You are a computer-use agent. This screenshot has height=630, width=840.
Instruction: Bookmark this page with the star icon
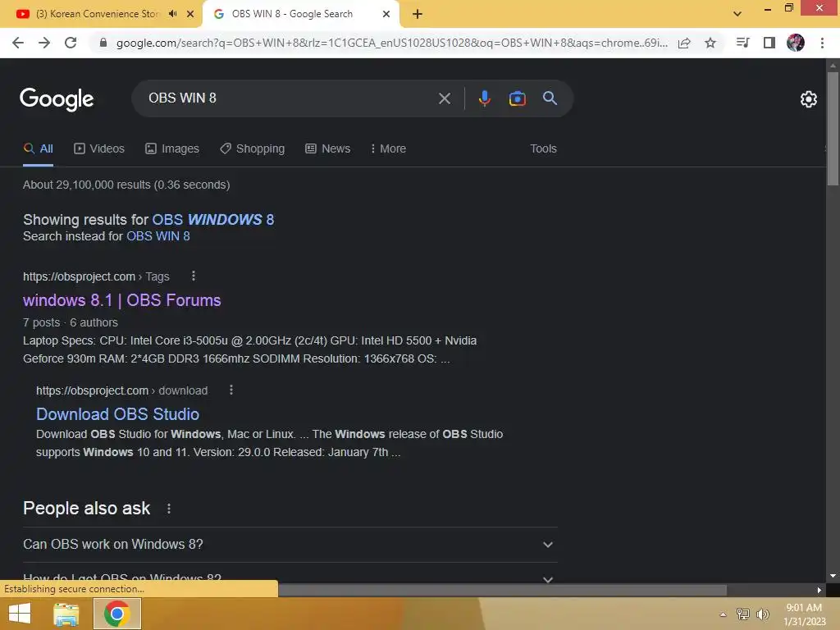[x=710, y=43]
